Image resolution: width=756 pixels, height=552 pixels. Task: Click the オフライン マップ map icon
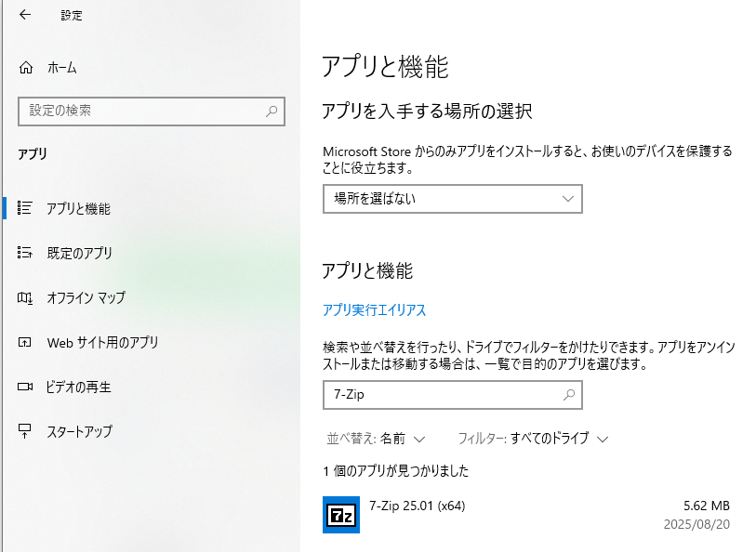25,298
